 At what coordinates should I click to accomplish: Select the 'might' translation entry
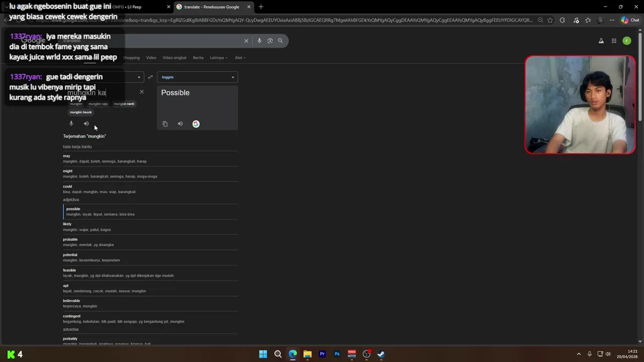150,173
